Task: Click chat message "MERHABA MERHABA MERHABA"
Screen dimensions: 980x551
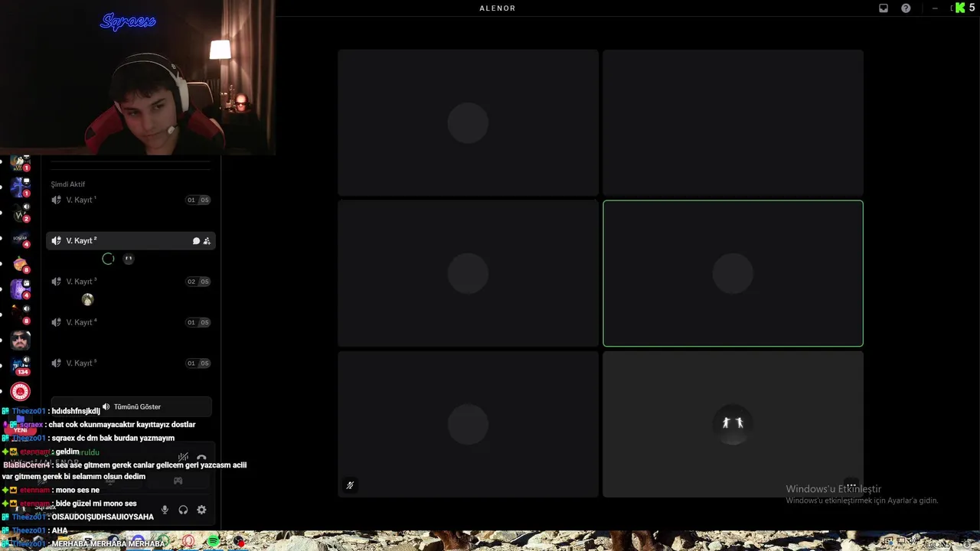Action: tap(108, 543)
